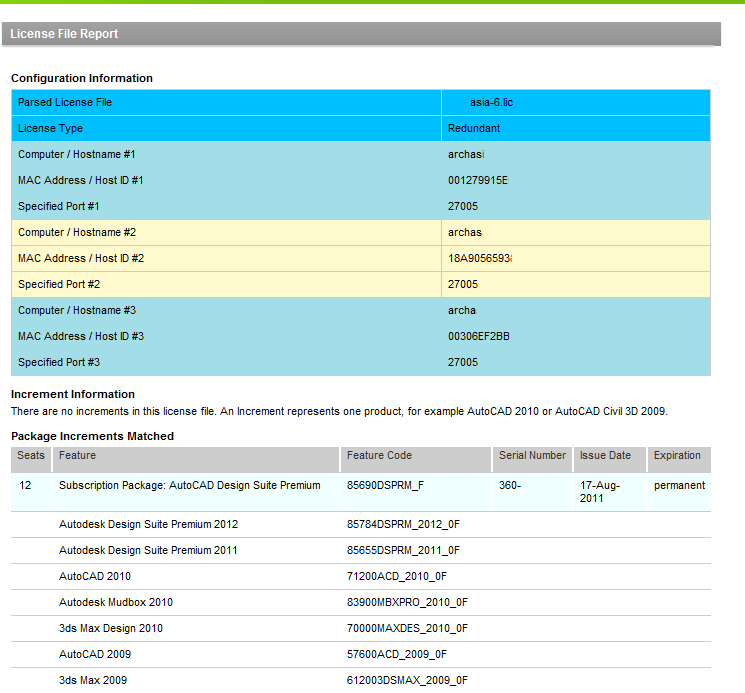Viewport: 745px width, 693px height.
Task: Select code 83900MBXPRO_2010_0F
Action: (x=407, y=602)
